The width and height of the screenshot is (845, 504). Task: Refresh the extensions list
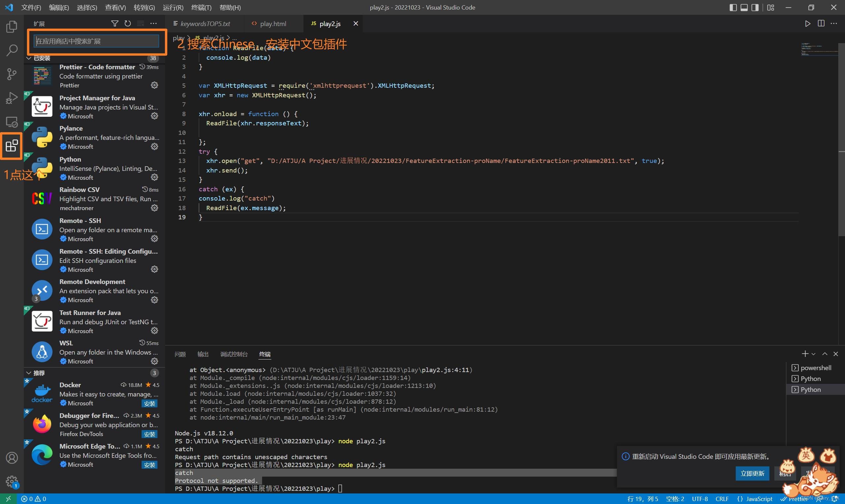[x=128, y=23]
